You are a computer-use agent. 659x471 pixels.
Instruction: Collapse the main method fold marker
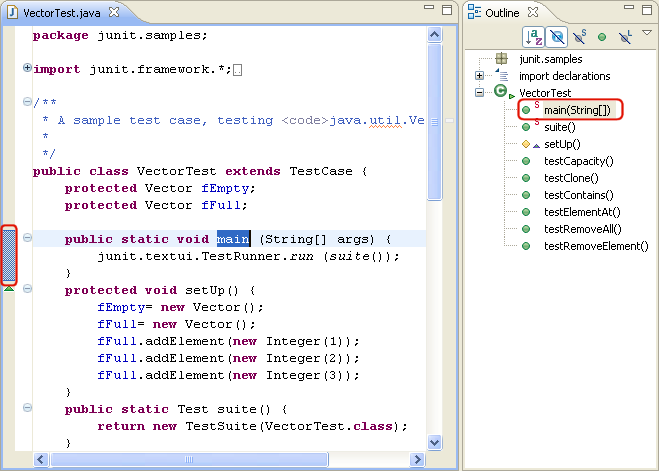tap(27, 238)
